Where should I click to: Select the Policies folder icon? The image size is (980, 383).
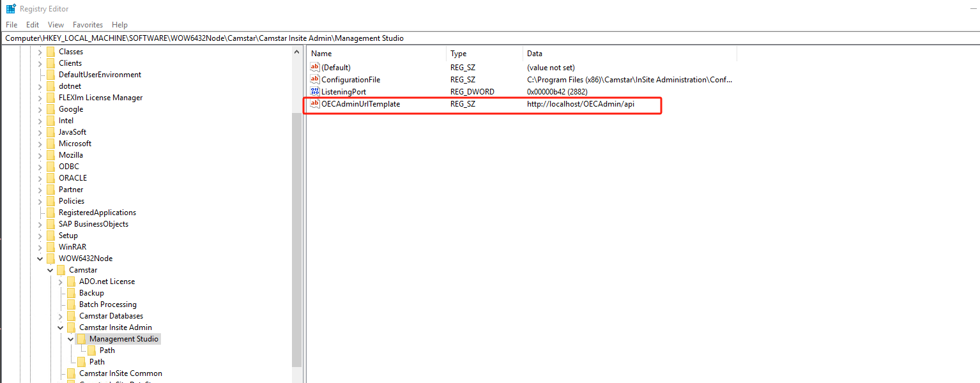coord(50,201)
